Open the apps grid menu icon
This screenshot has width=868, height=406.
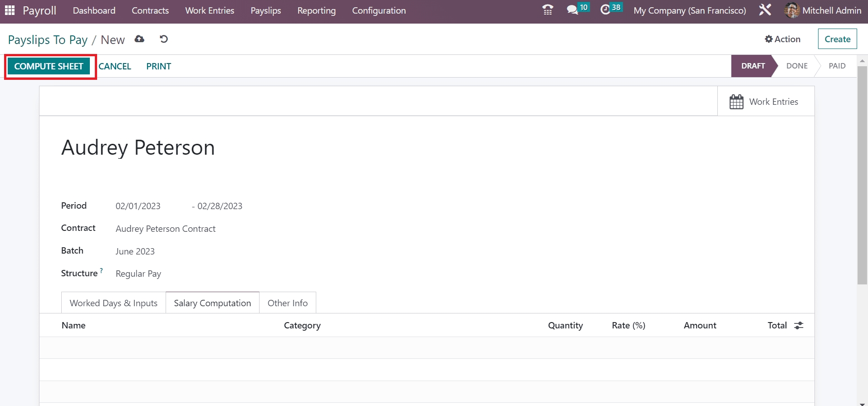[x=10, y=10]
